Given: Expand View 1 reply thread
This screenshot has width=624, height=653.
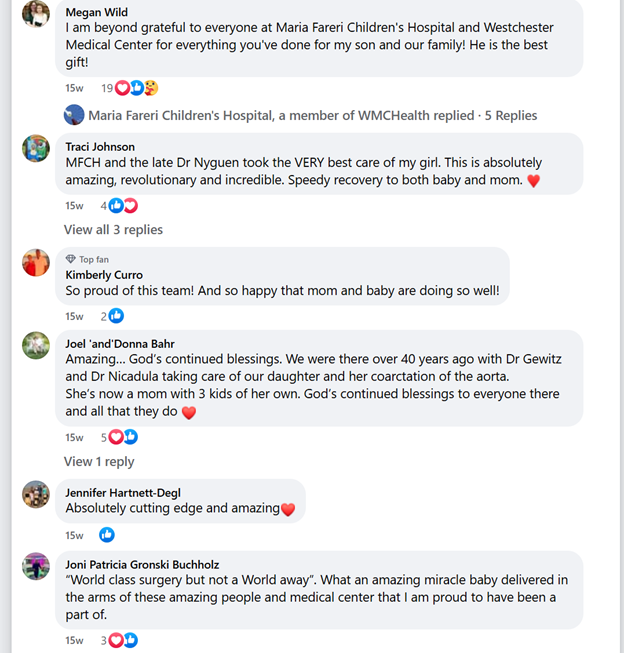Looking at the screenshot, I should coord(99,462).
